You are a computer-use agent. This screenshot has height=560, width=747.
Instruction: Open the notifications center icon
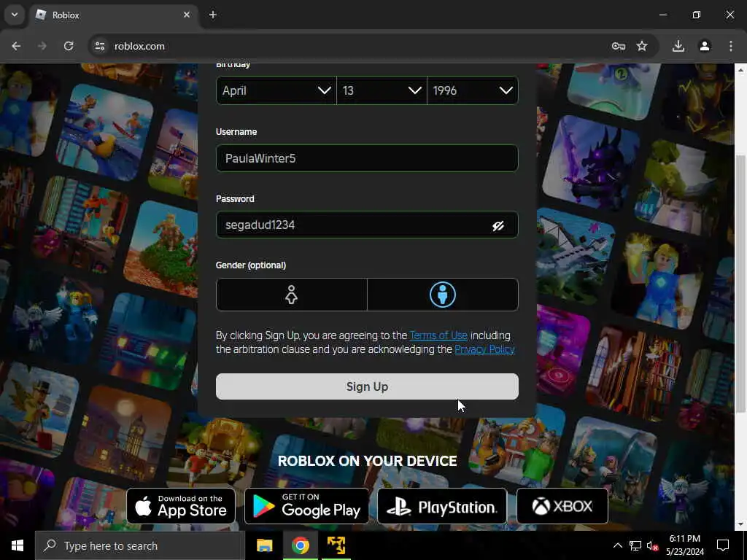pyautogui.click(x=723, y=545)
